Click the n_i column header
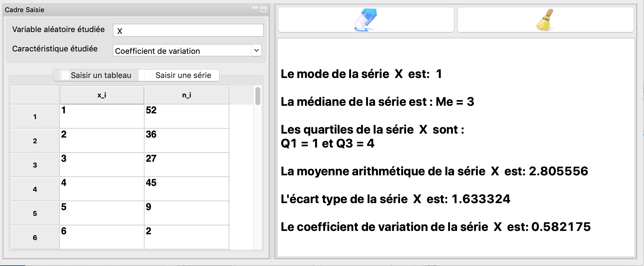The image size is (644, 266). pyautogui.click(x=186, y=94)
